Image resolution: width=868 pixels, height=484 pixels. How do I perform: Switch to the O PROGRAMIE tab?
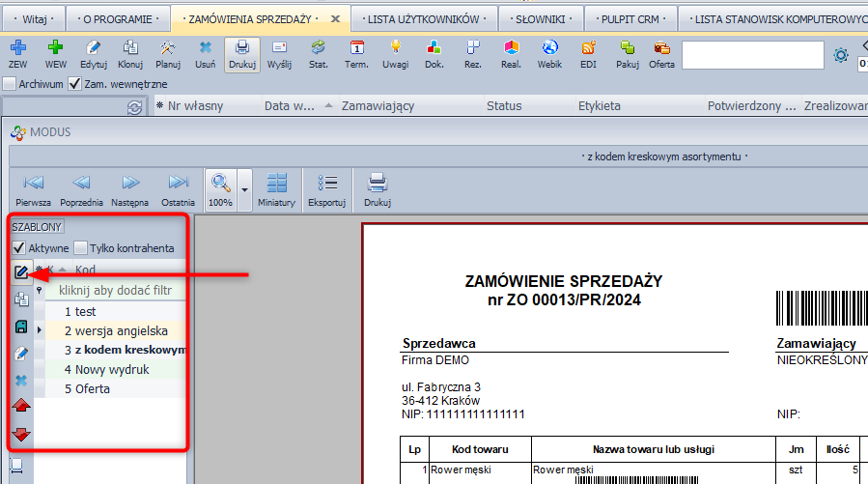pos(118,19)
